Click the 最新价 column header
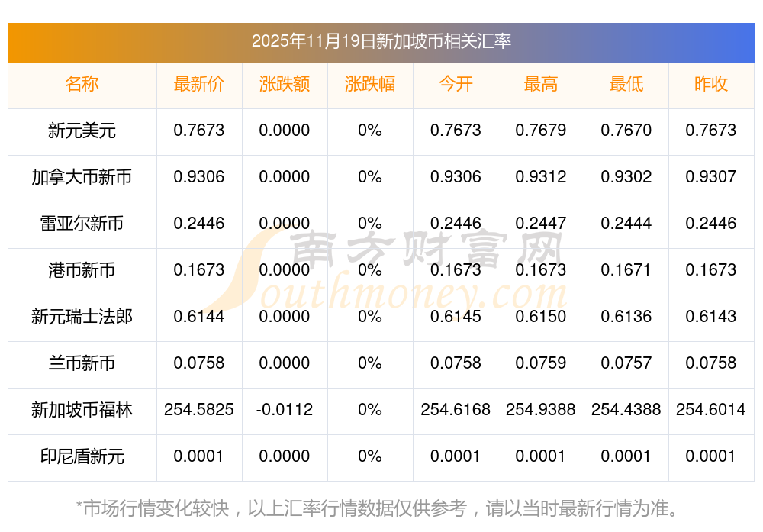This screenshot has width=763, height=532. pos(198,84)
